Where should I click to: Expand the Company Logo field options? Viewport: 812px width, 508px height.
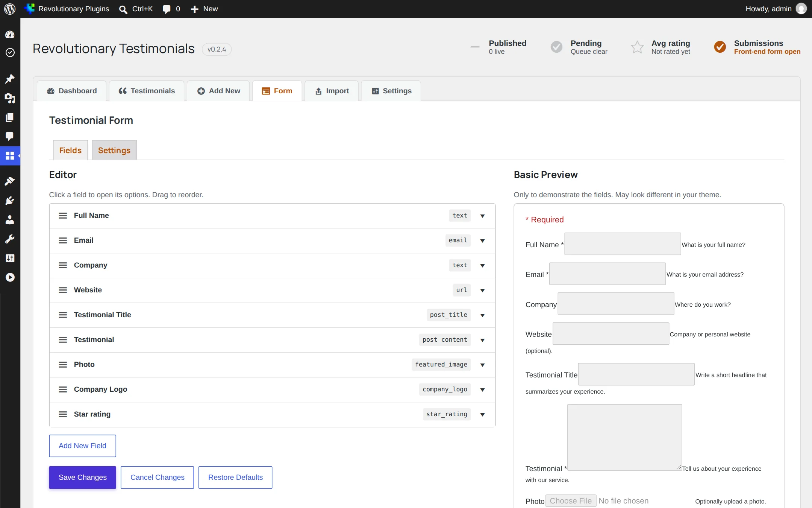482,390
